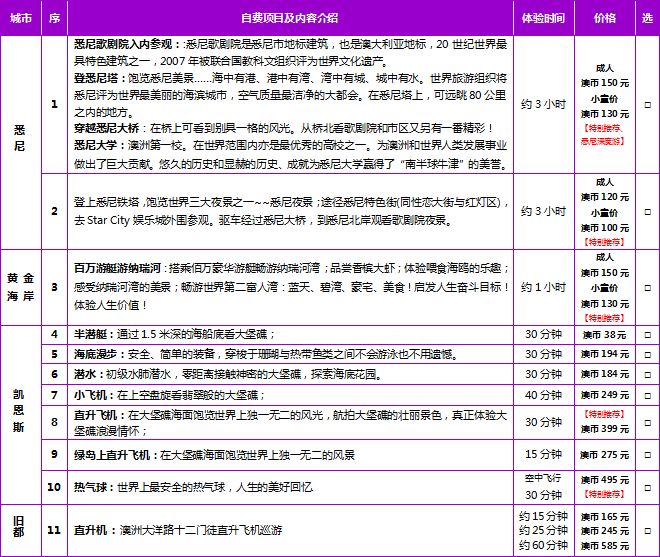Tick the checkbox in row 11 直升机

coord(647,531)
